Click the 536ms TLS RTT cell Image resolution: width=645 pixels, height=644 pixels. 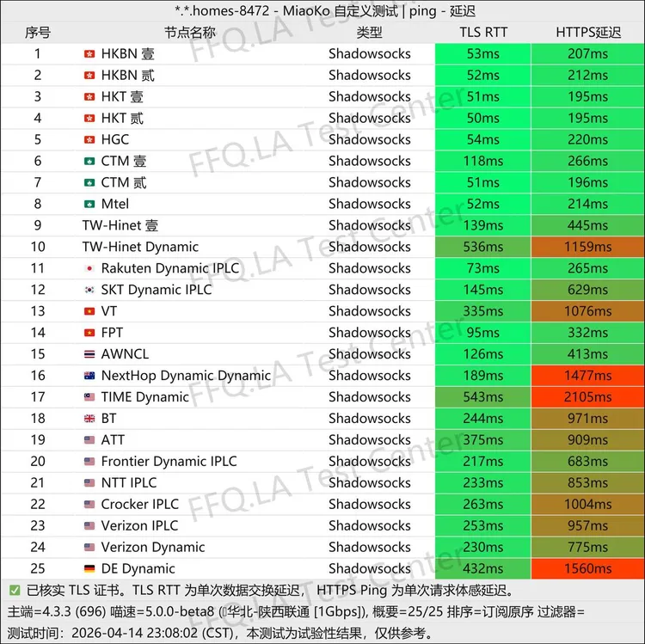point(483,247)
